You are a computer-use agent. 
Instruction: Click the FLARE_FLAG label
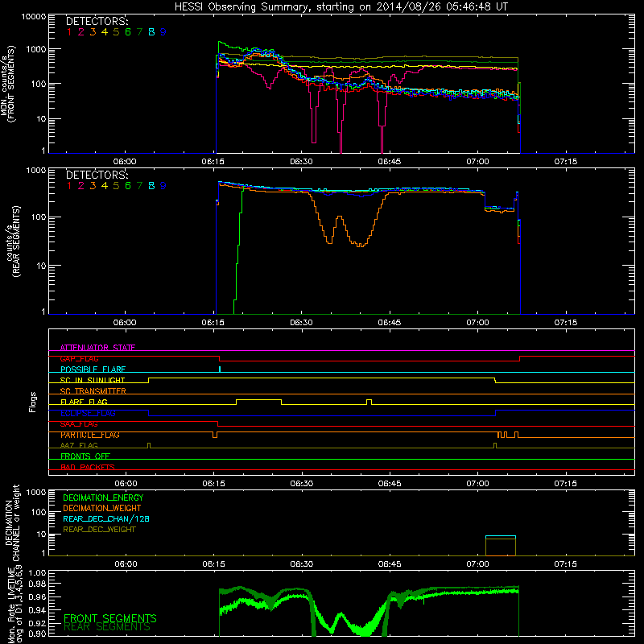click(84, 402)
